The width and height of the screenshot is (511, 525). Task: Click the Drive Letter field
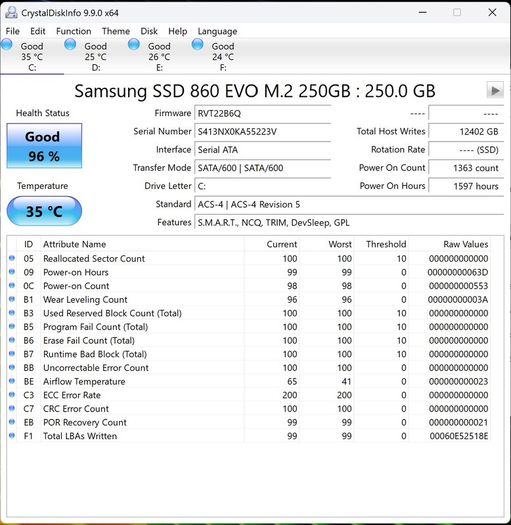(263, 186)
